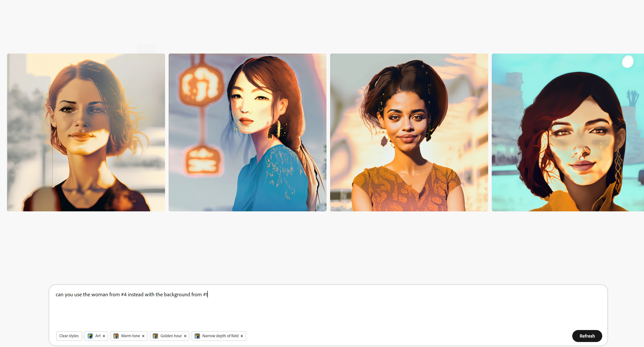The width and height of the screenshot is (644, 347).
Task: Select the Golden hour style chip label
Action: [171, 336]
